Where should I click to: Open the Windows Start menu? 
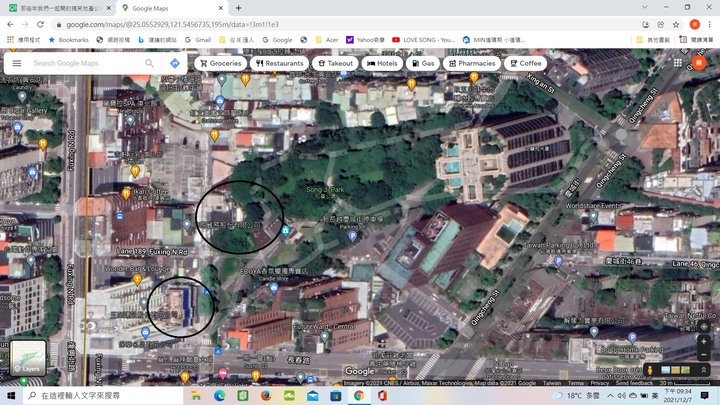[x=11, y=395]
